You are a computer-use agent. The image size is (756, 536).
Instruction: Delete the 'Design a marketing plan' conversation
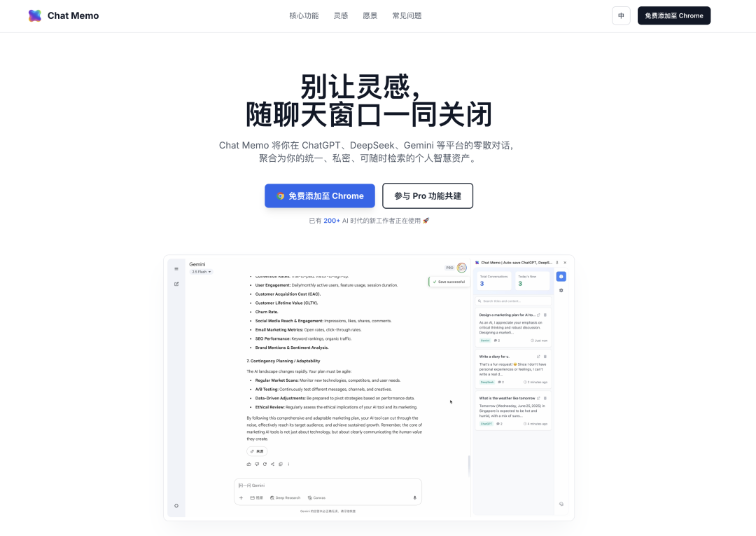545,315
